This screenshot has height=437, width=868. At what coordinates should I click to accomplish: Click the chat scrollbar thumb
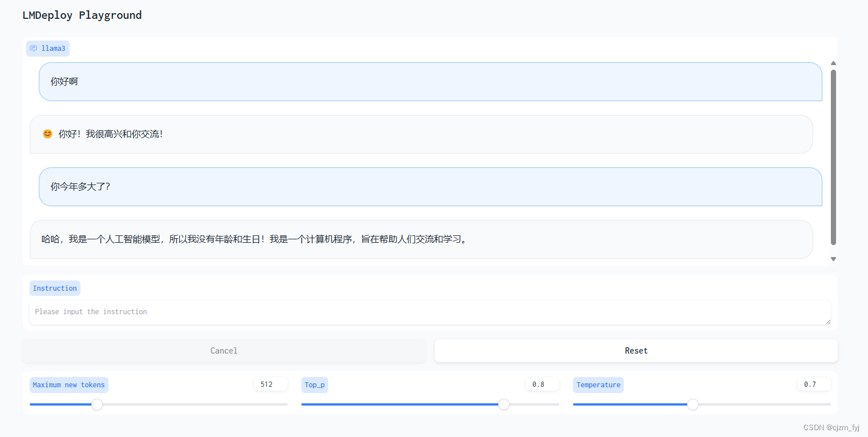pos(833,160)
